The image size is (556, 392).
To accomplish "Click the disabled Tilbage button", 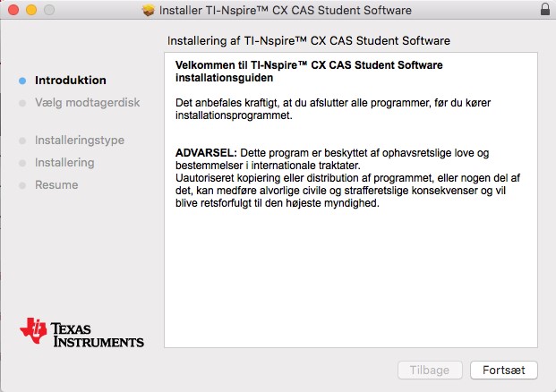I will click(x=430, y=370).
